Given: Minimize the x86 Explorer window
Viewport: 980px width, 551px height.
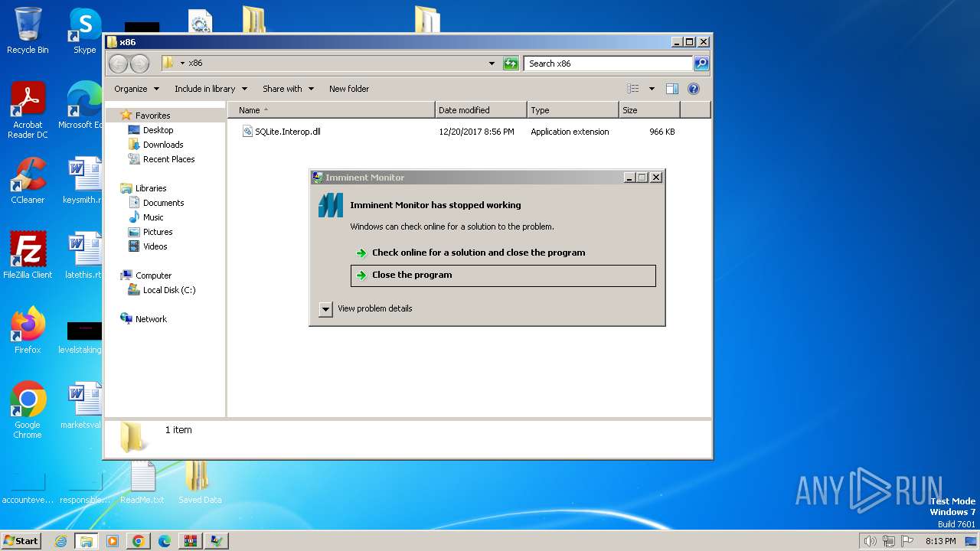Looking at the screenshot, I should pyautogui.click(x=677, y=42).
